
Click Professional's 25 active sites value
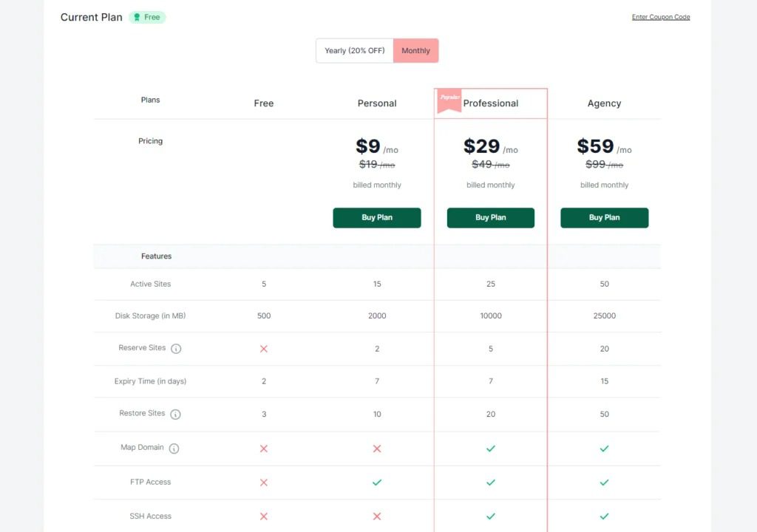coord(491,284)
